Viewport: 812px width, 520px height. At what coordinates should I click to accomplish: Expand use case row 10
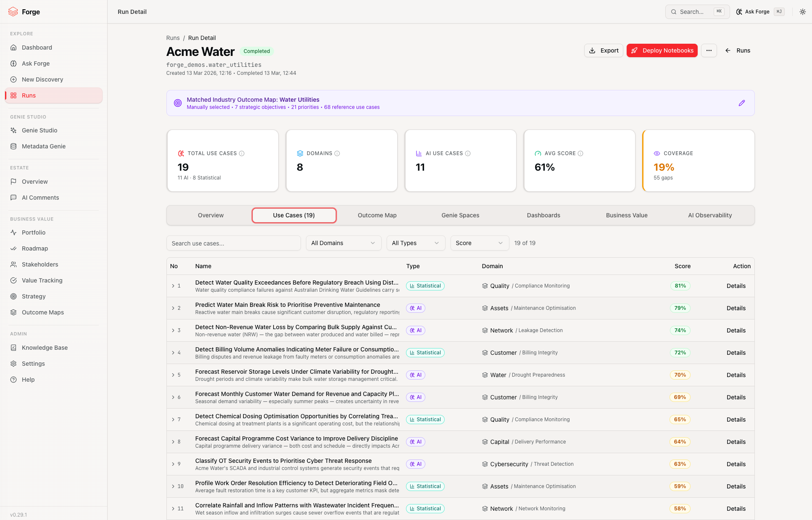[x=173, y=486]
